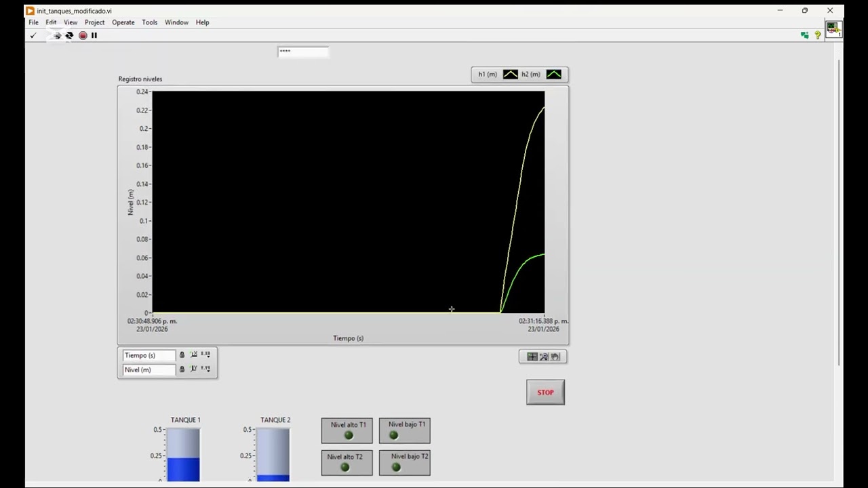Click the Registro niveles graph label
868x488 pixels.
tap(140, 79)
